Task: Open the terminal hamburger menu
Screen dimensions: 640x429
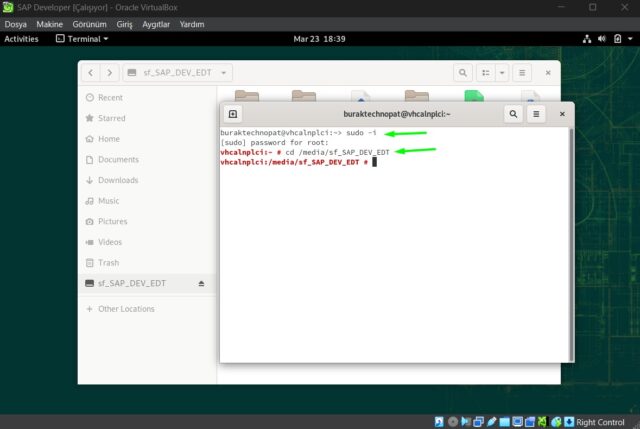Action: 536,114
